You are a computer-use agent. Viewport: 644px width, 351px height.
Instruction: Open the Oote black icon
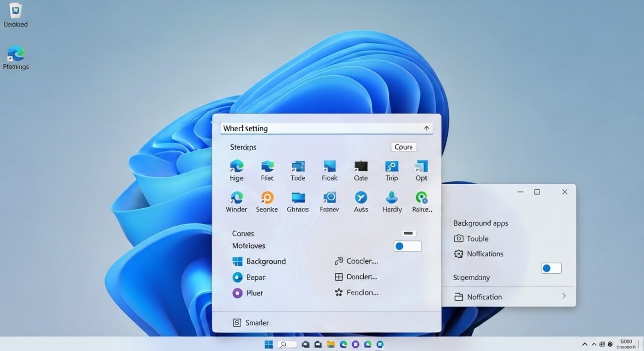[x=361, y=167]
